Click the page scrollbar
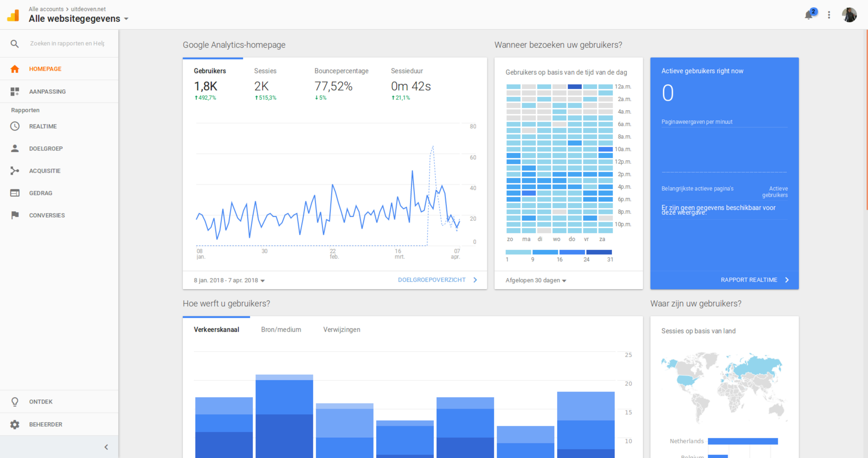This screenshot has height=458, width=868. (x=867, y=120)
